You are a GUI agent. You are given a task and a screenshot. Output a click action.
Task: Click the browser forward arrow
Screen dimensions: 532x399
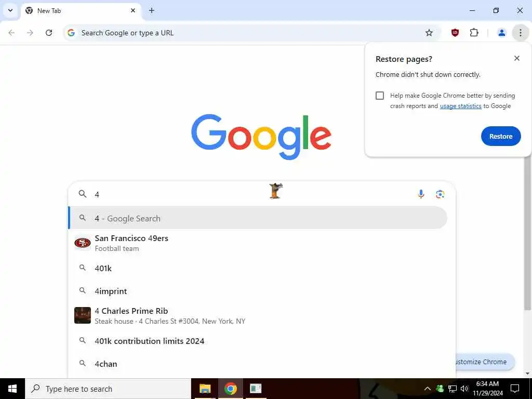click(30, 33)
